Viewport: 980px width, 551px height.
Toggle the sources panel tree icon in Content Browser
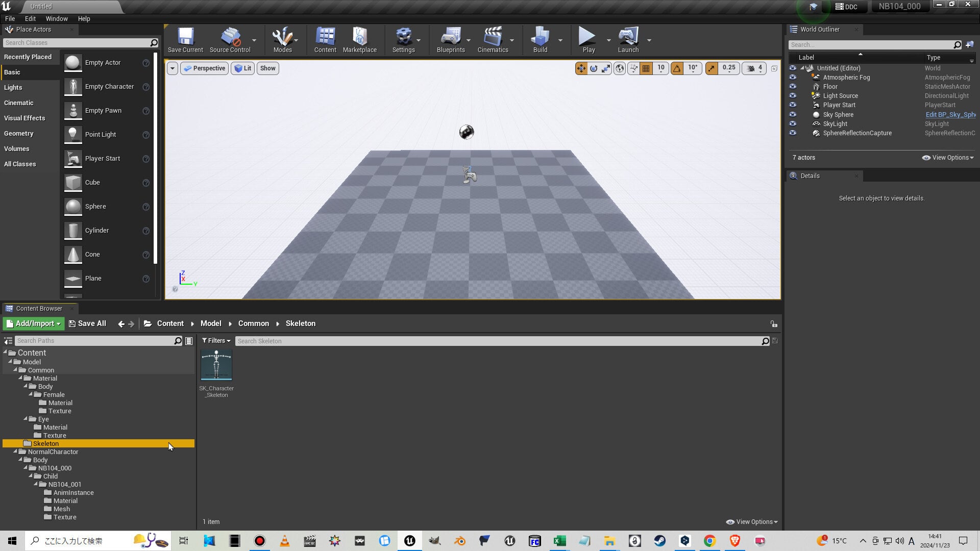(x=8, y=341)
